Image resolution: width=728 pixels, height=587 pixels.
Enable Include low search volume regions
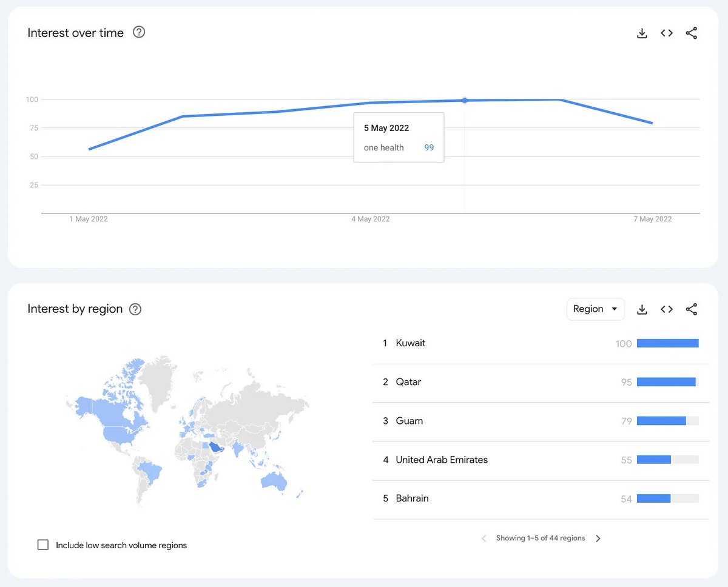43,545
